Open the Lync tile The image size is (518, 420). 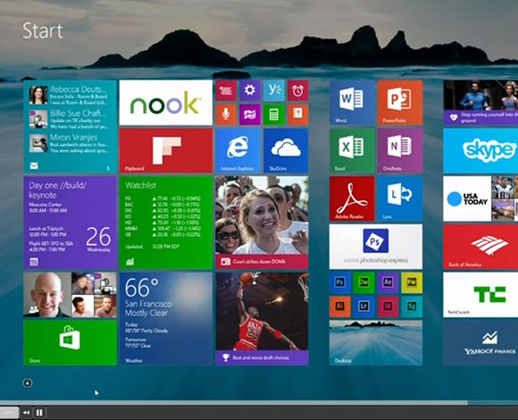click(x=400, y=198)
